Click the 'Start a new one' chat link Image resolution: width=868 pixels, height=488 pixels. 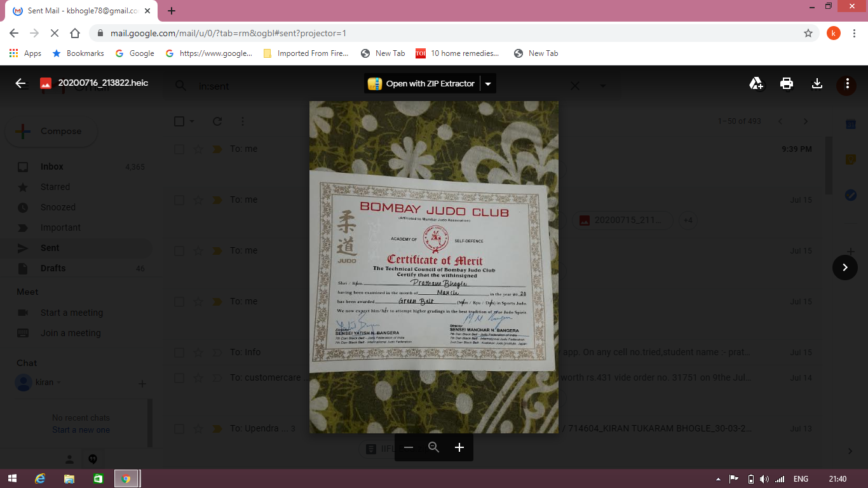(81, 430)
